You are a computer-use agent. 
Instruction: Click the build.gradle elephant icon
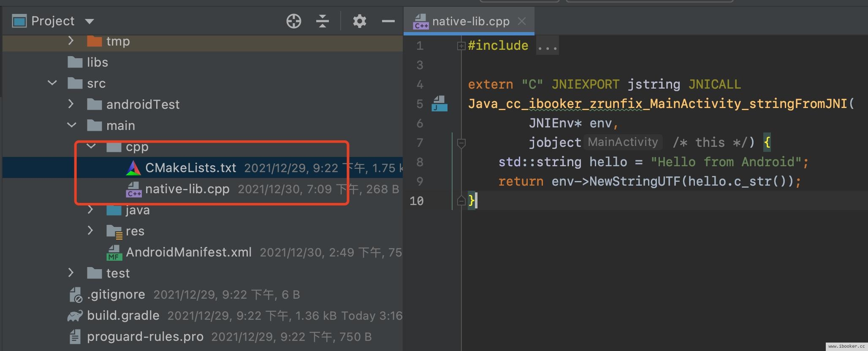[x=75, y=316]
